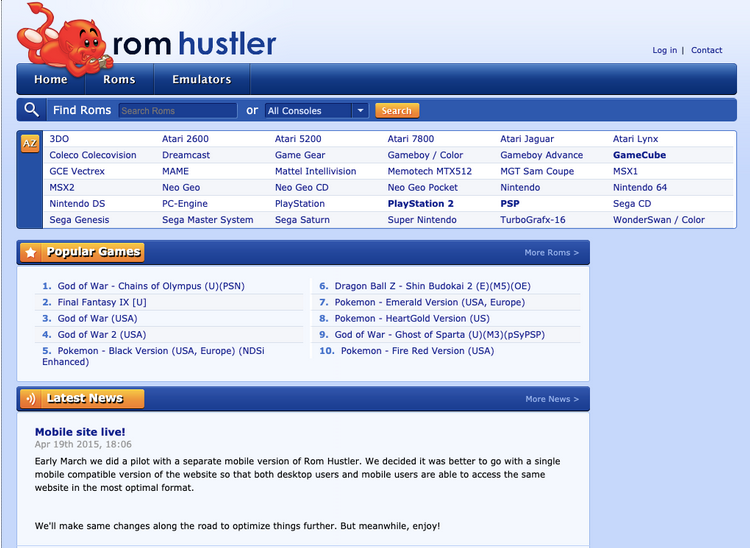The width and height of the screenshot is (750, 548).
Task: Open the MSX1 console link
Action: 625,171
